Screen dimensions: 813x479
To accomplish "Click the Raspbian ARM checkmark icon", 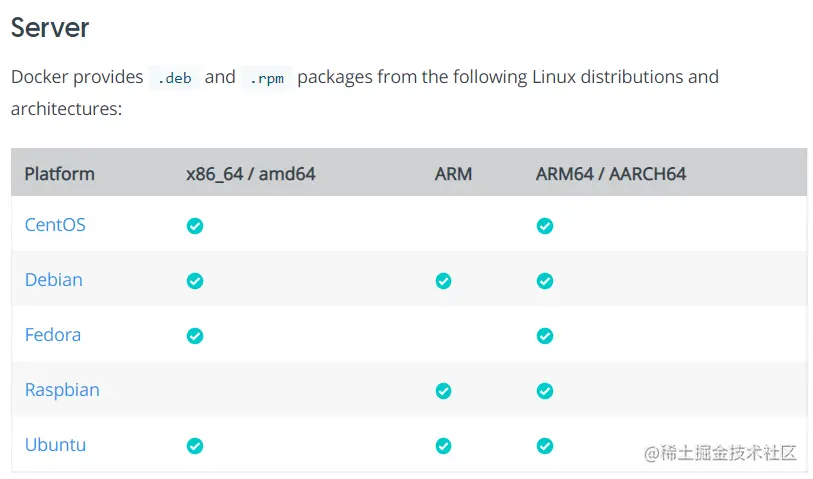I will (443, 391).
